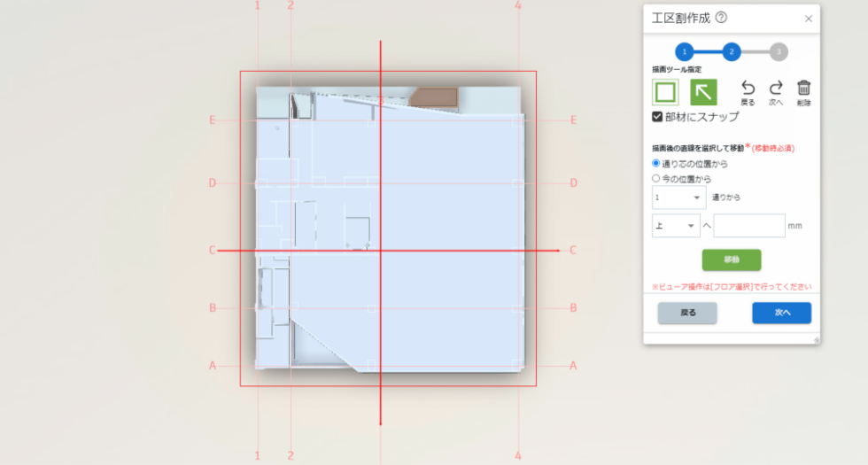Select 今の位置から radio option
This screenshot has height=465, width=868.
(656, 178)
